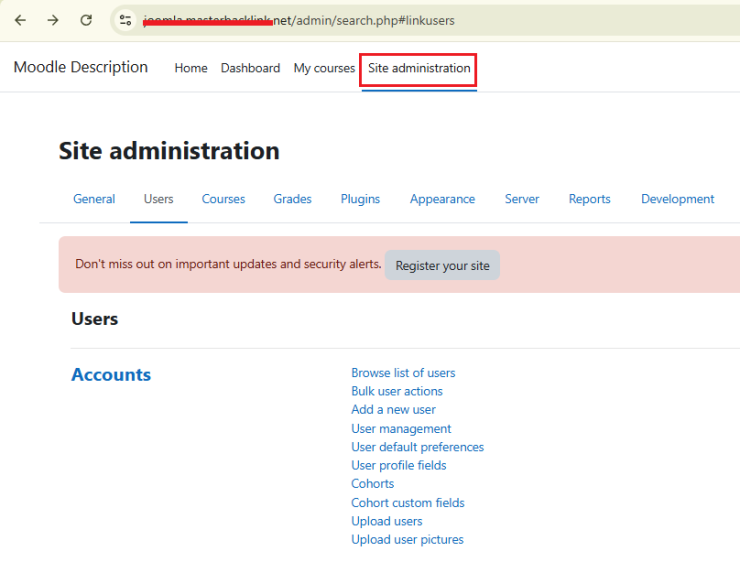Open Browse list of users

tap(403, 373)
